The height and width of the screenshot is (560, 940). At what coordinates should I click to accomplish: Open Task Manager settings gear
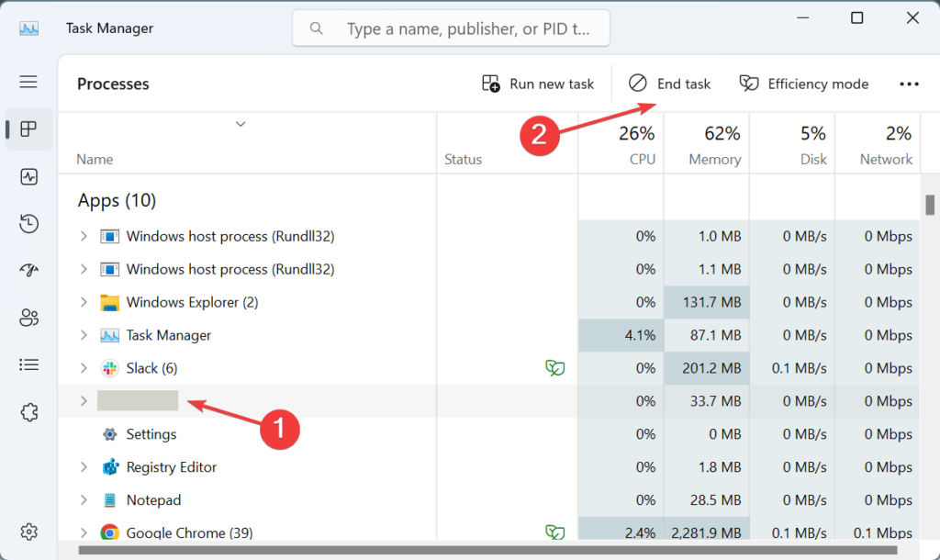tap(28, 532)
